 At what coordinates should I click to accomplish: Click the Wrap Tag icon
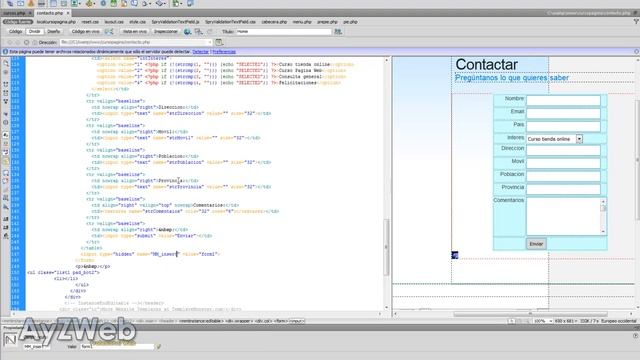[6, 190]
